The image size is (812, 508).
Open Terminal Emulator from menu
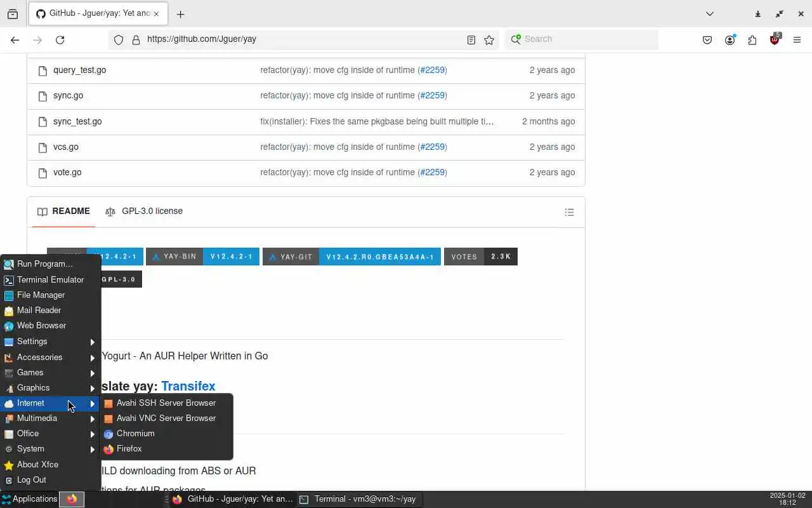[51, 280]
